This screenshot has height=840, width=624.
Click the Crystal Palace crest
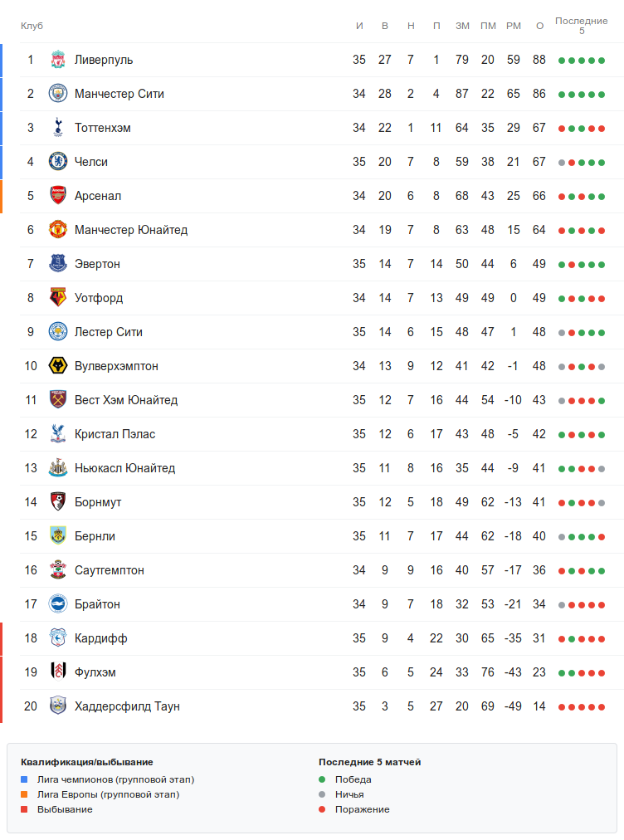tap(57, 434)
